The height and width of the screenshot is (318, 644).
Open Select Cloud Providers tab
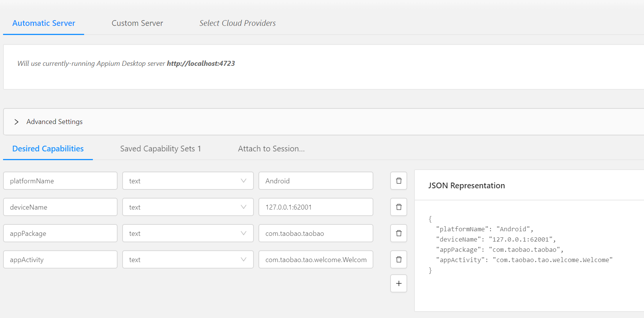(x=238, y=23)
